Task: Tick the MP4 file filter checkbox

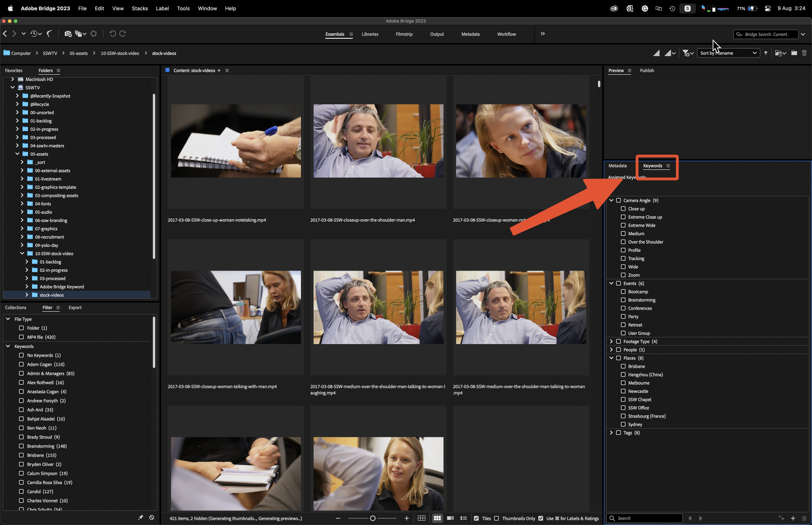Action: (21, 337)
